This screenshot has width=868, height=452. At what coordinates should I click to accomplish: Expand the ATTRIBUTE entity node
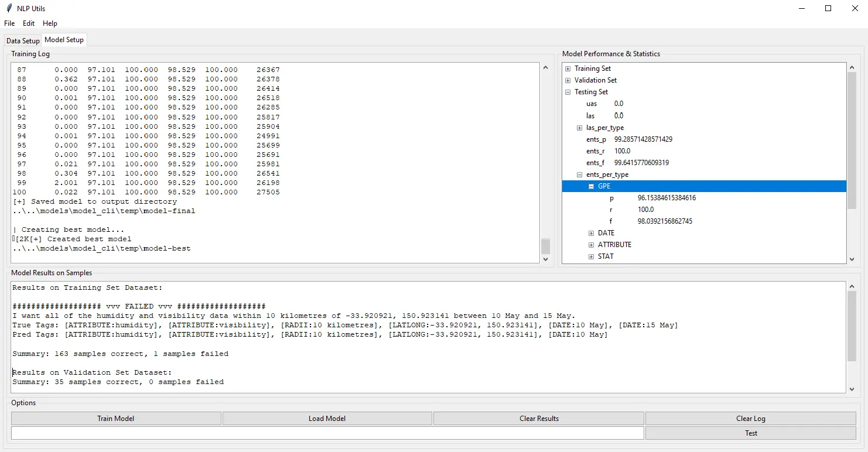[592, 245]
